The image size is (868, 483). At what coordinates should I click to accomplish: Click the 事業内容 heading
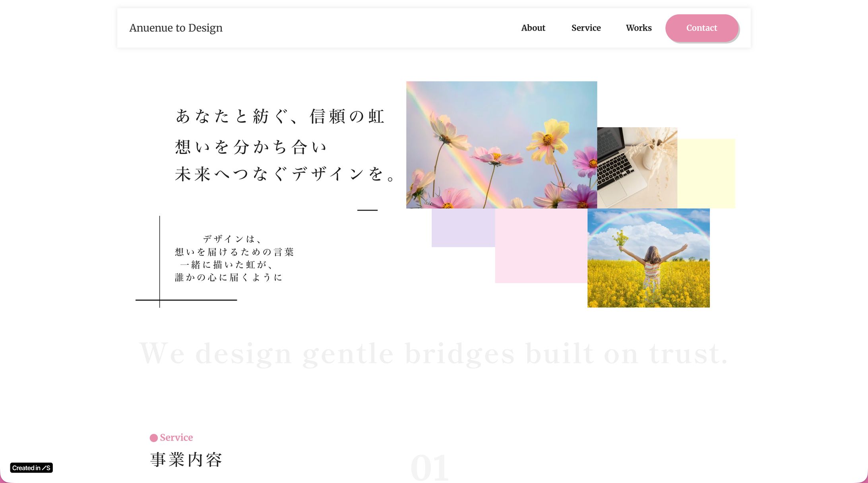pos(186,460)
